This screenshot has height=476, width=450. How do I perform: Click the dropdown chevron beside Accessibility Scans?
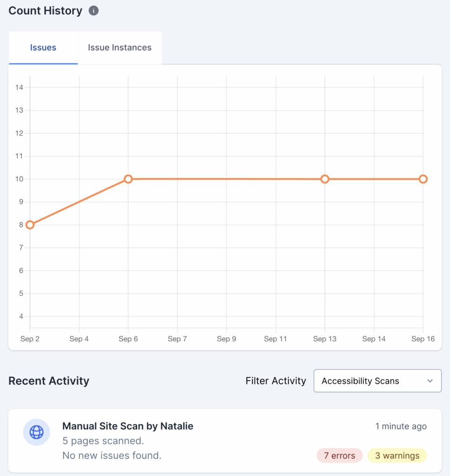click(430, 381)
